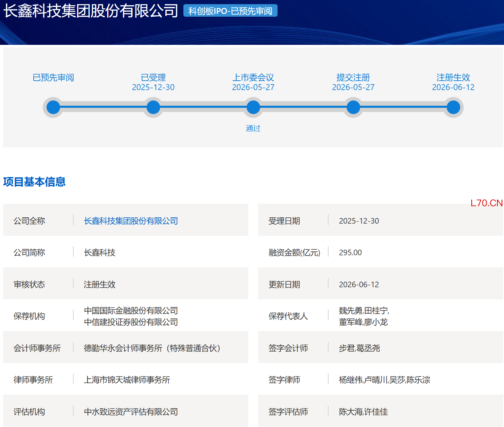
Task: Click the 2026-05-27 date under 提交注册
Action: click(353, 87)
